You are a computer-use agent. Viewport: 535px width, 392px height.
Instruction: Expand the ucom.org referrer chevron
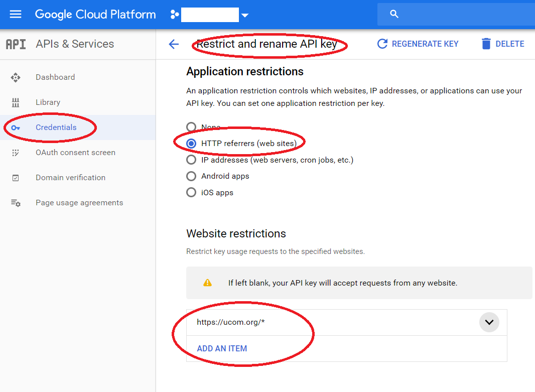[x=489, y=322]
